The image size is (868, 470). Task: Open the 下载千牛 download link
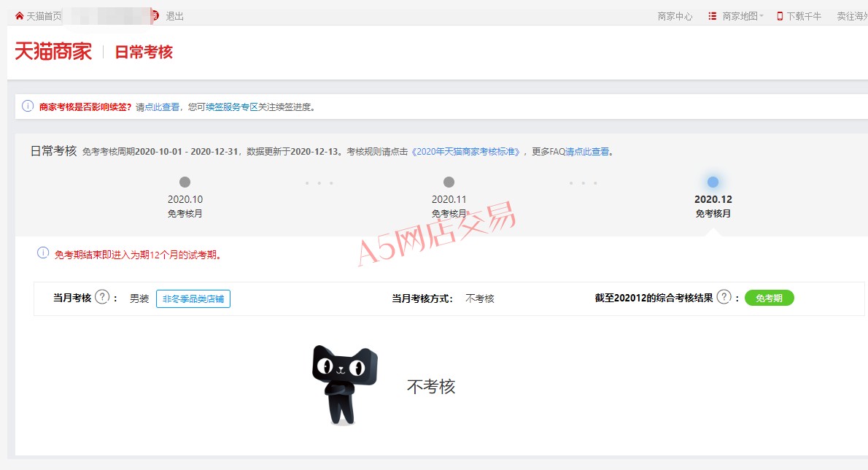[804, 16]
